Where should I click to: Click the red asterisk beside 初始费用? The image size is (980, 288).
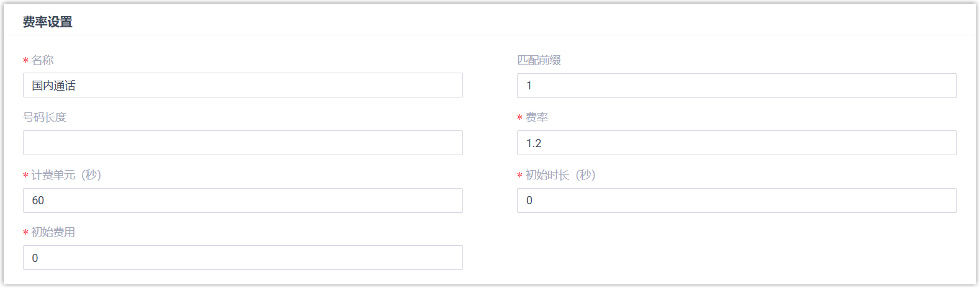pos(25,233)
